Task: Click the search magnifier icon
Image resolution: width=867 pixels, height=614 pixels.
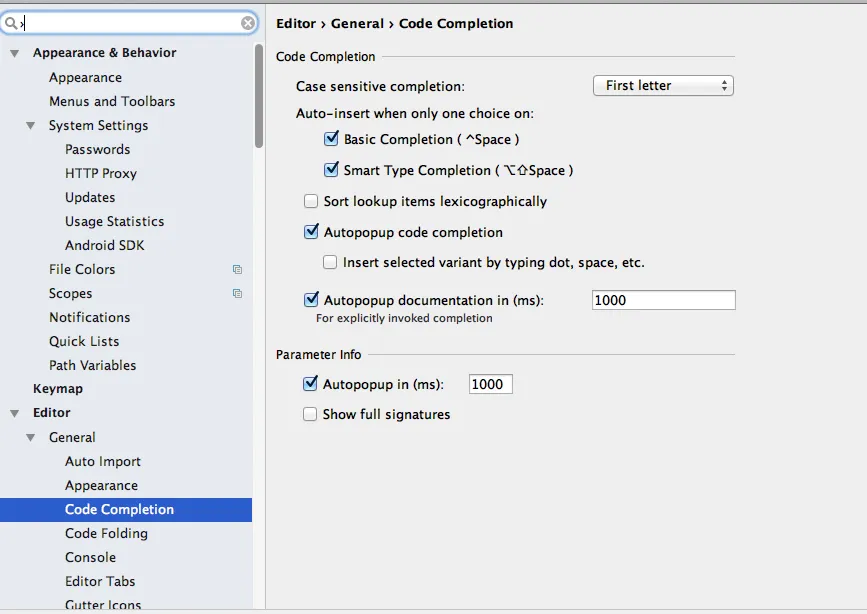Action: tap(11, 23)
